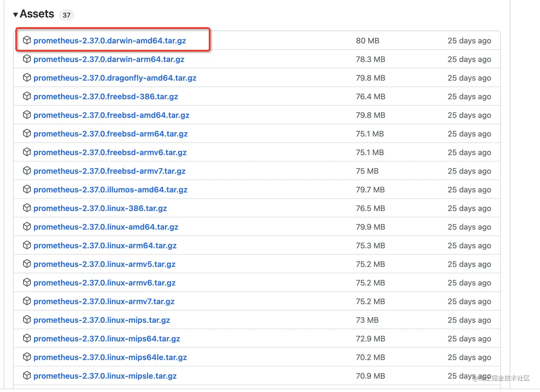Download prometheus-2.37.0.linux-mips64.tar.gz
The image size is (540, 392).
[x=107, y=339]
